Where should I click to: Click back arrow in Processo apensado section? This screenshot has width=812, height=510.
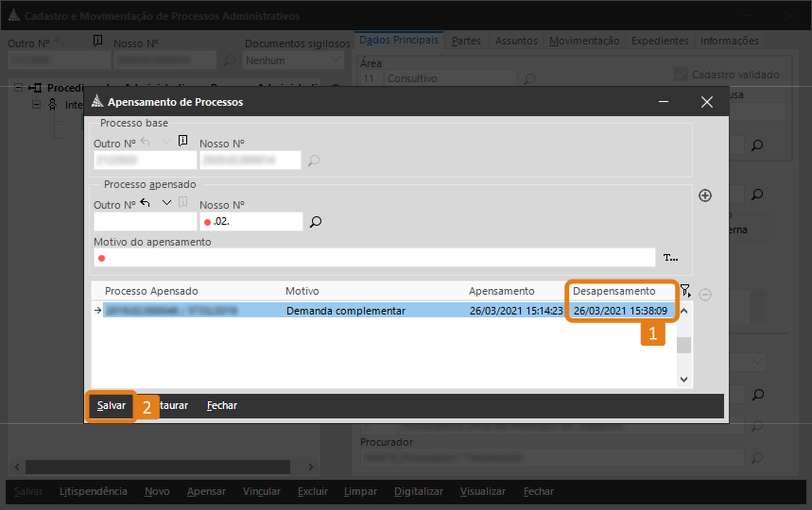145,203
